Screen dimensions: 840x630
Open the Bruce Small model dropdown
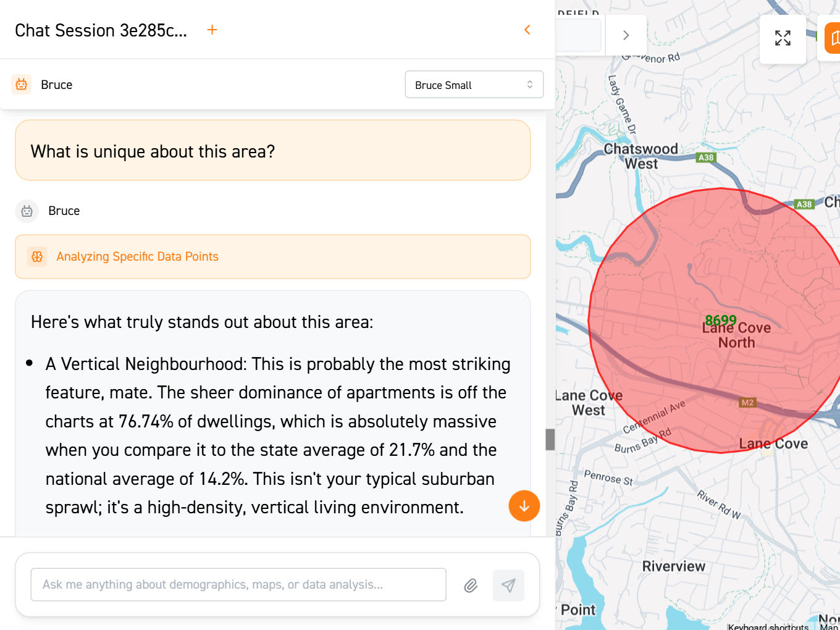(x=474, y=85)
